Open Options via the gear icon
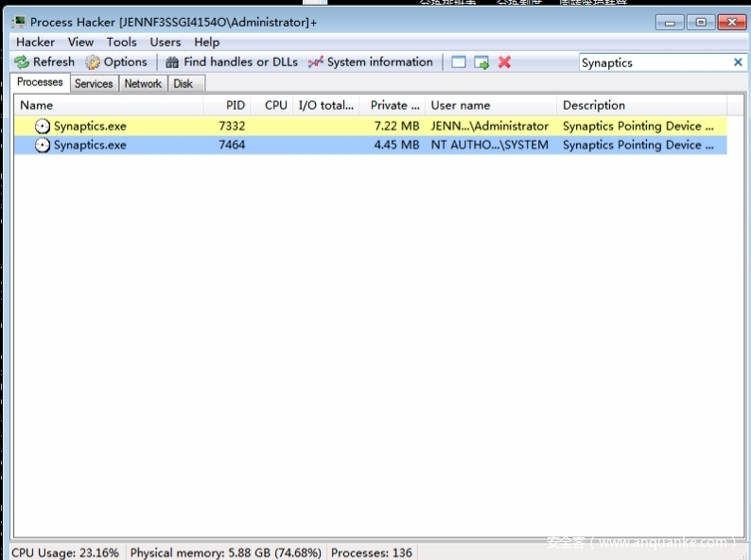 pyautogui.click(x=93, y=62)
